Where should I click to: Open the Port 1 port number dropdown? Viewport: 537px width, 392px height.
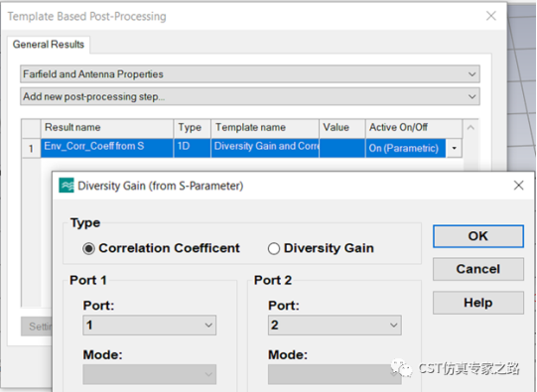coord(149,325)
